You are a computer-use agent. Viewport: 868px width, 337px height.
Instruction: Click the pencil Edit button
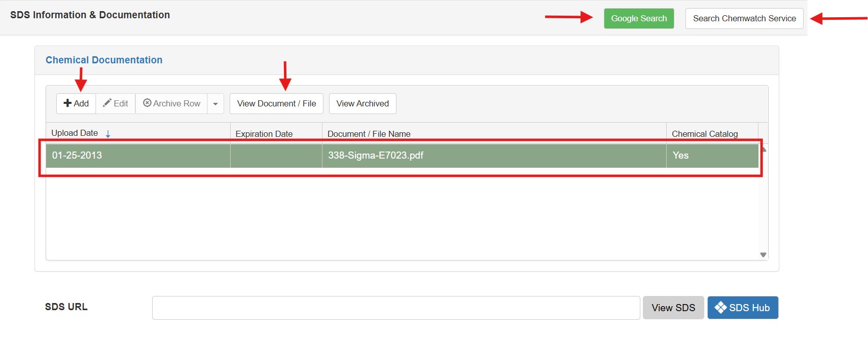(x=116, y=103)
